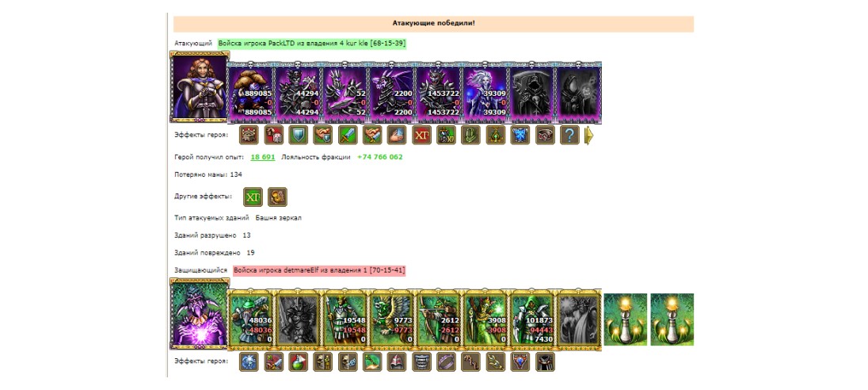Click defender player detmareElf army label
The width and height of the screenshot is (868, 390).
point(319,270)
